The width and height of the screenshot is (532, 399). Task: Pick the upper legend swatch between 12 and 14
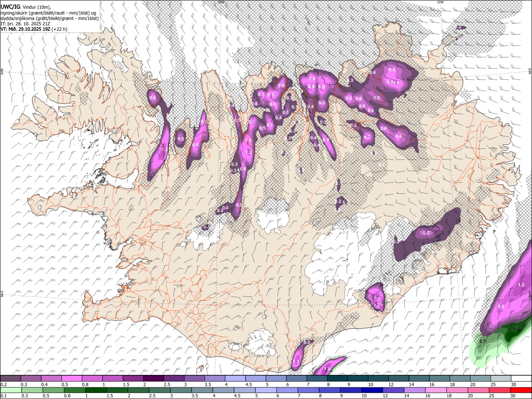coord(398,378)
